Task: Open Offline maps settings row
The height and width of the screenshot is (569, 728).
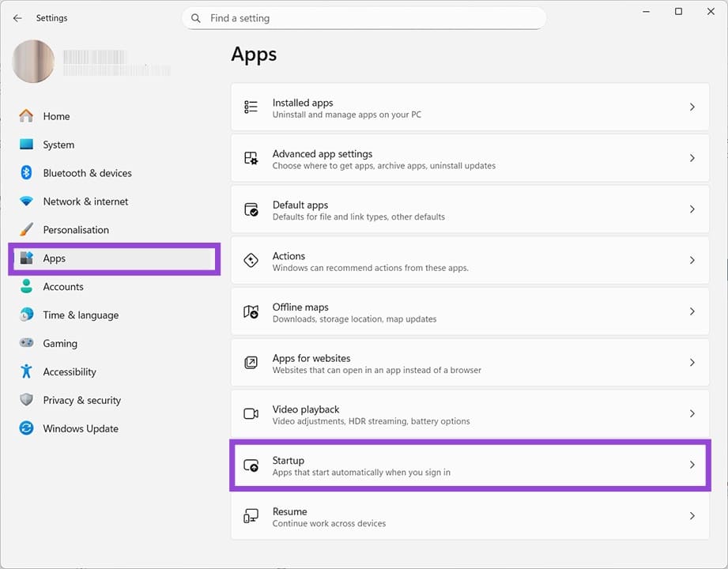Action: [470, 312]
